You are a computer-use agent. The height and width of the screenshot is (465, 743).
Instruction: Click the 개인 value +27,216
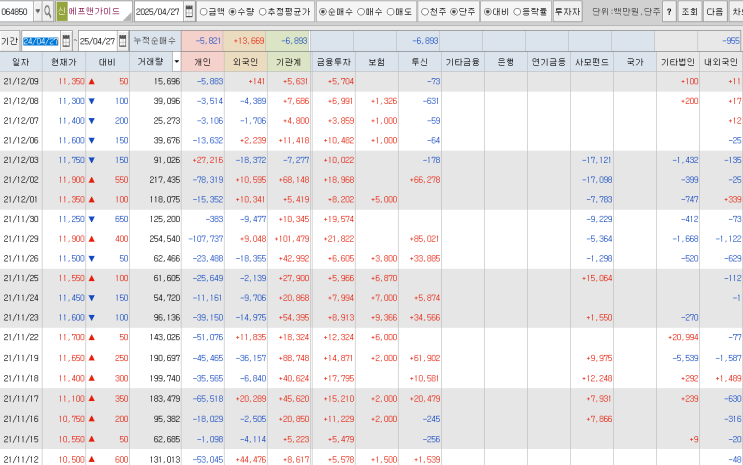click(x=208, y=160)
